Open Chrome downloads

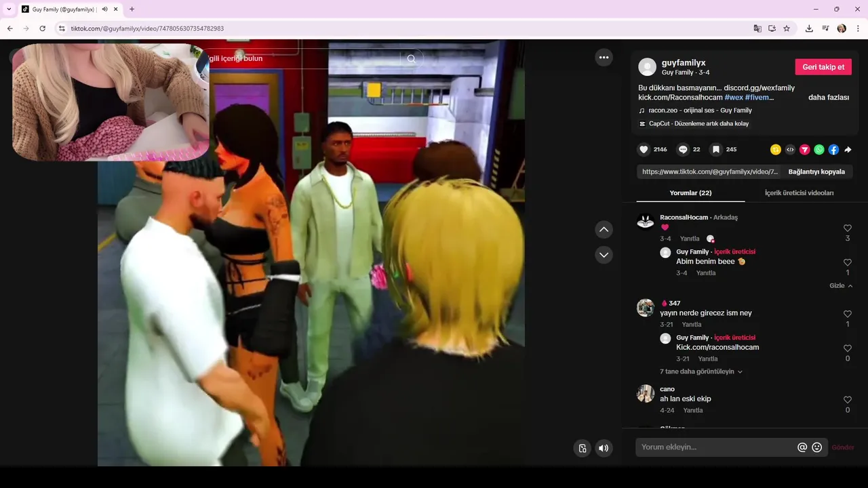point(809,28)
